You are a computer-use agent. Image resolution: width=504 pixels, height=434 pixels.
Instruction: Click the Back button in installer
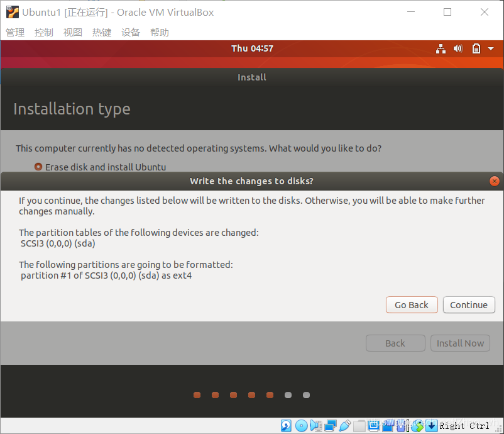tap(395, 343)
